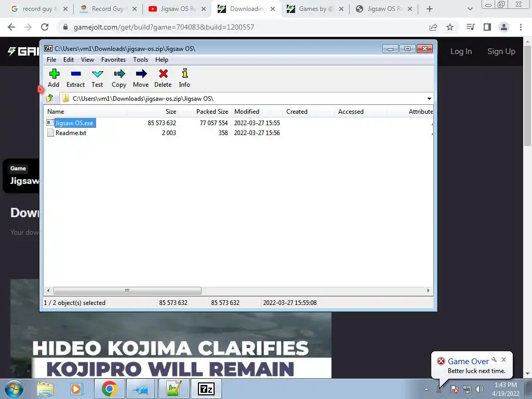Show hidden system tray icons
Image resolution: width=532 pixels, height=399 pixels.
tap(426, 389)
